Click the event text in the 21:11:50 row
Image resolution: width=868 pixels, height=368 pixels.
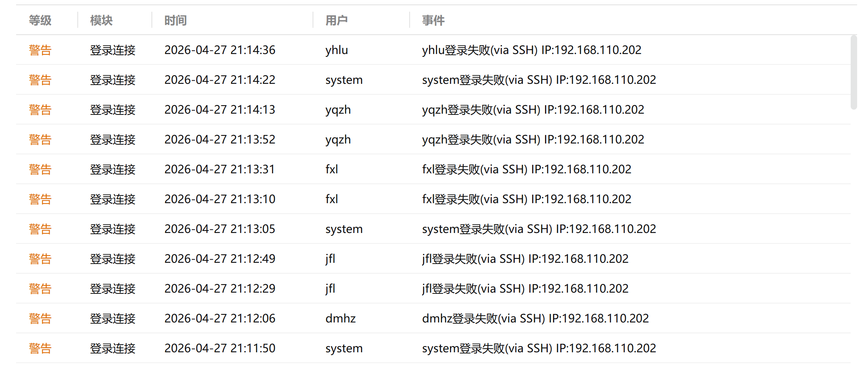tap(539, 348)
